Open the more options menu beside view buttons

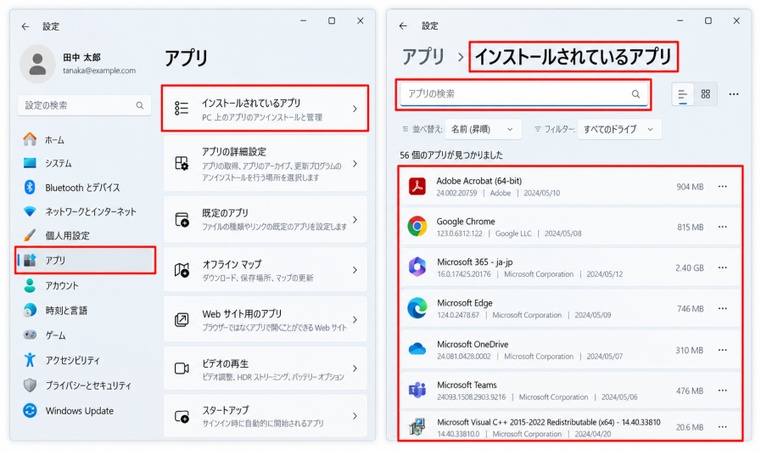tap(734, 94)
